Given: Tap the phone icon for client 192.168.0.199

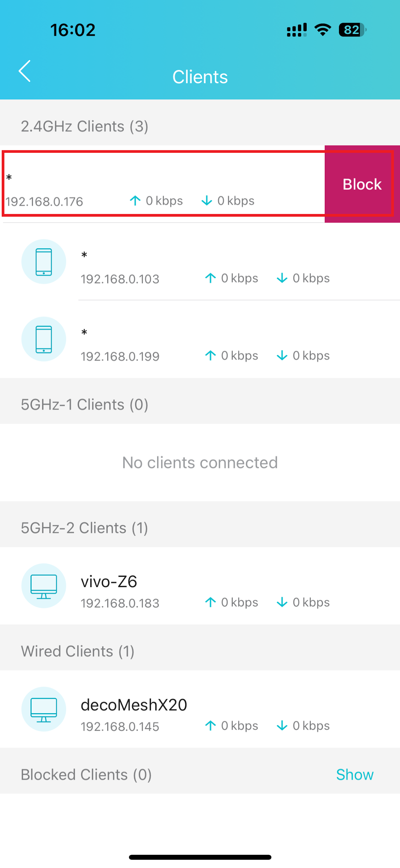Looking at the screenshot, I should point(43,339).
